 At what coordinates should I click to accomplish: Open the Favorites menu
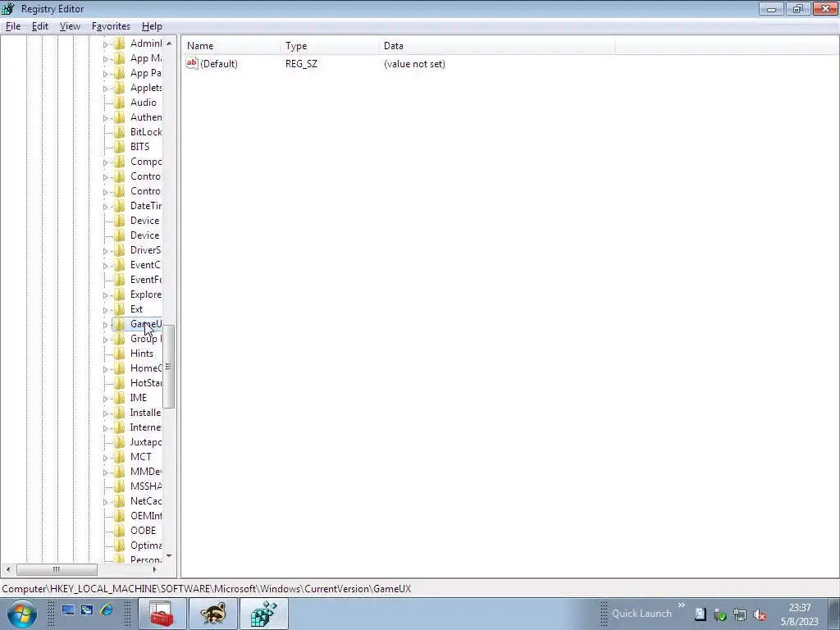[x=111, y=26]
